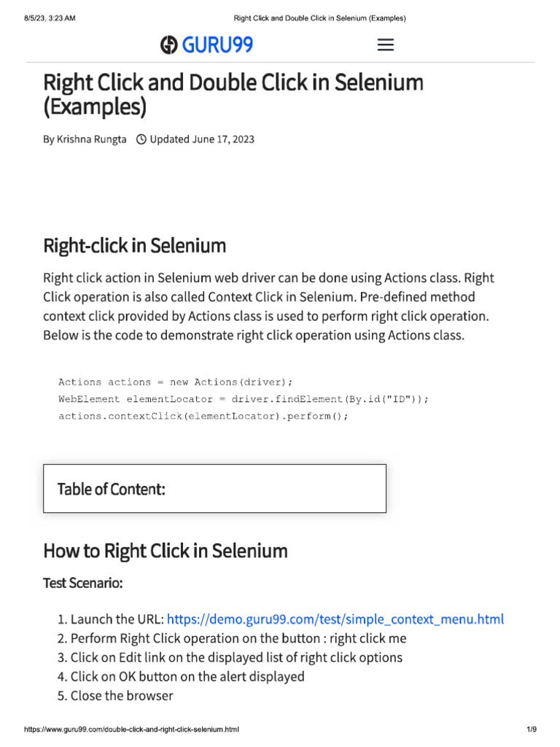This screenshot has height=747, width=560.
Task: Open the simple_context_menu.html demo URL
Action: (335, 619)
